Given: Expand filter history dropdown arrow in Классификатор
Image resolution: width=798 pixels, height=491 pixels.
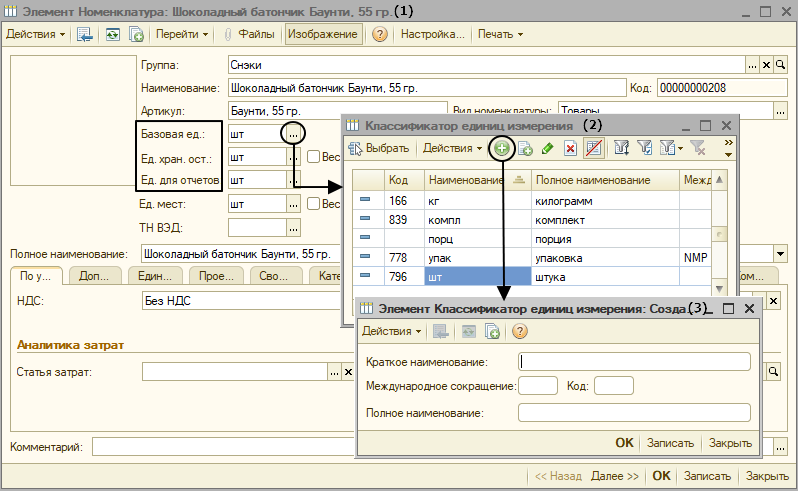Looking at the screenshot, I should 681,149.
